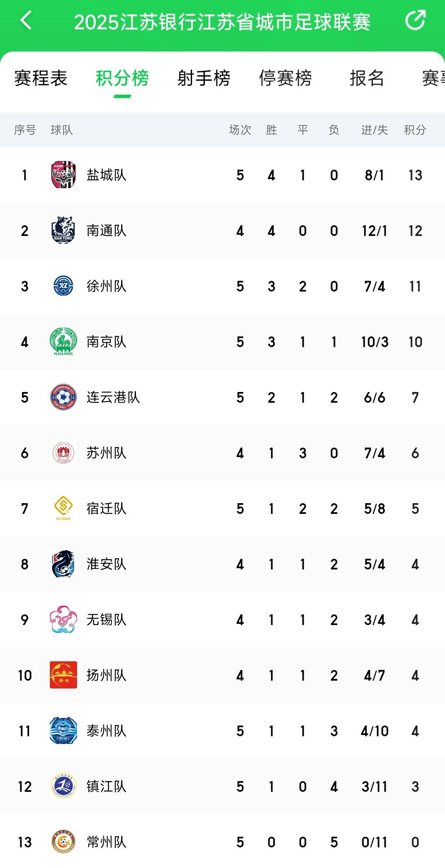Go to the 报名 tab
The height and width of the screenshot is (868, 445).
coord(367,78)
